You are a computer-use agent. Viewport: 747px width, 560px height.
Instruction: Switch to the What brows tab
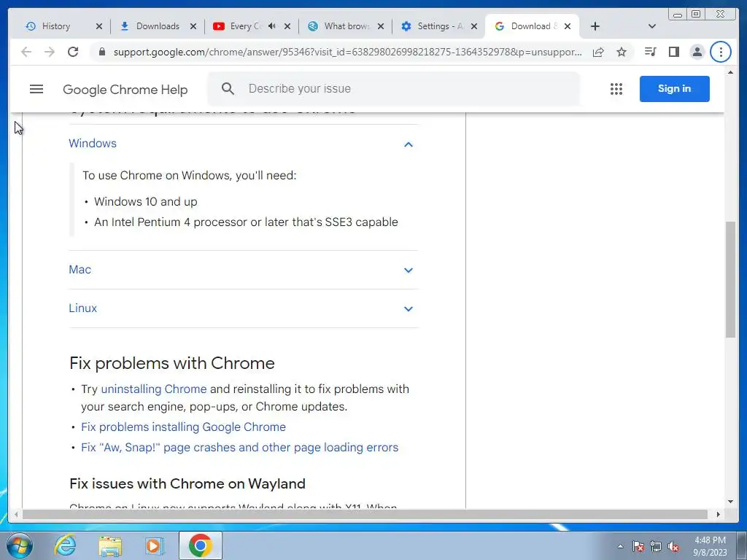347,26
